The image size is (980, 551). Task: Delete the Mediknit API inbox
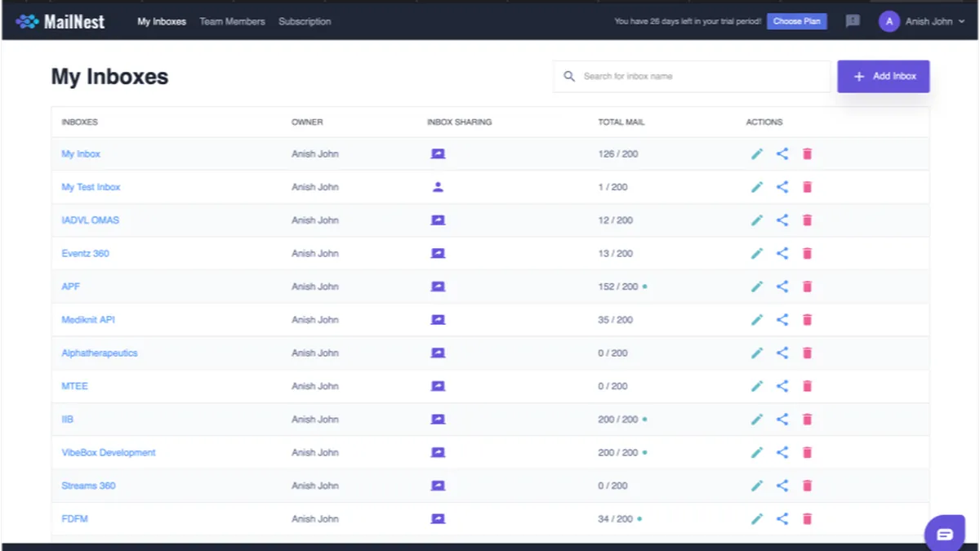(807, 320)
